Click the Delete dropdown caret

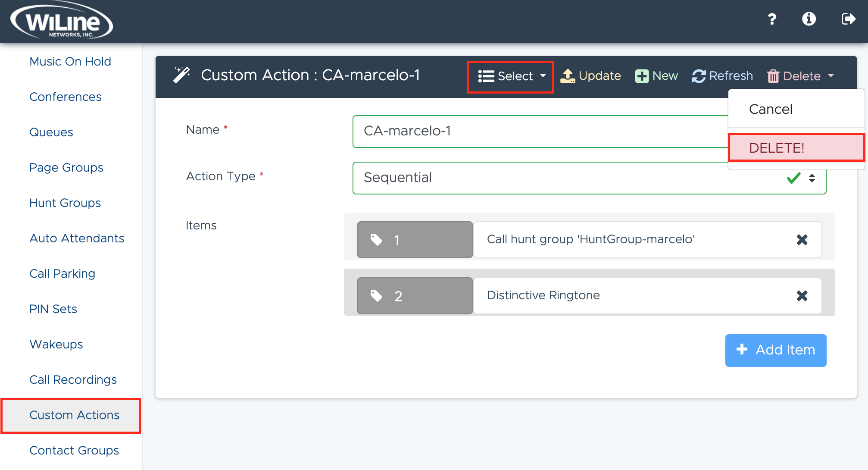[831, 76]
